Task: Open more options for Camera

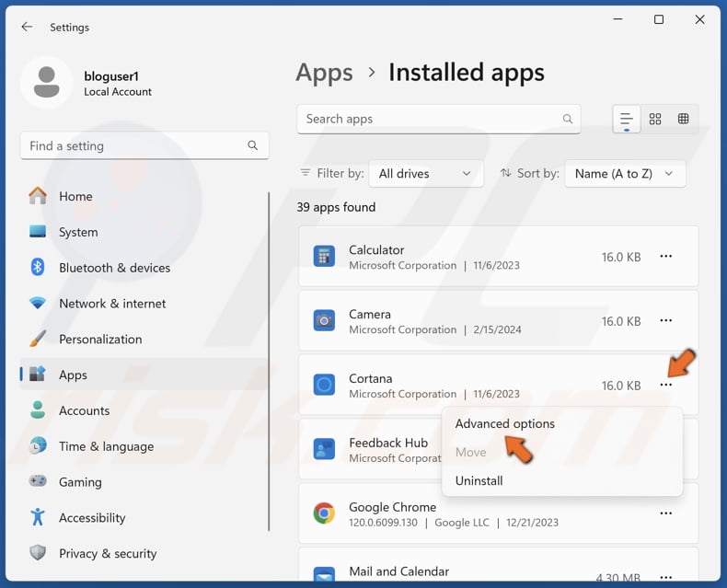Action: [x=666, y=320]
